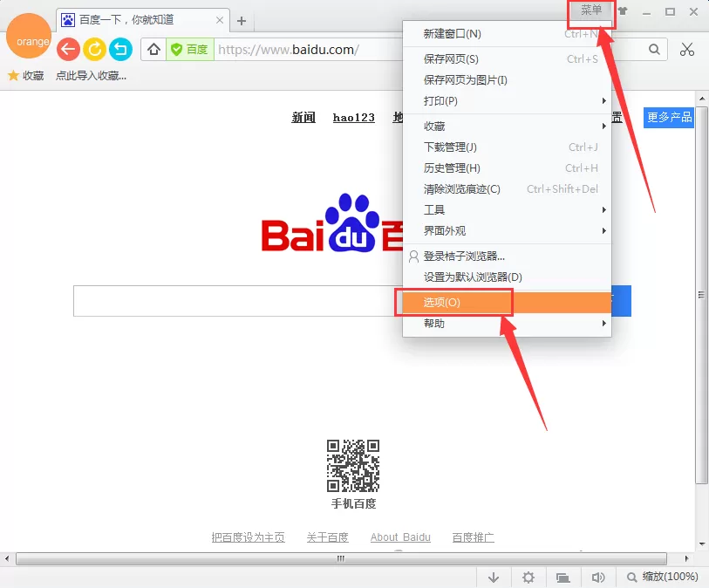Open 选项(O) in the menu
The width and height of the screenshot is (709, 588).
tap(507, 303)
